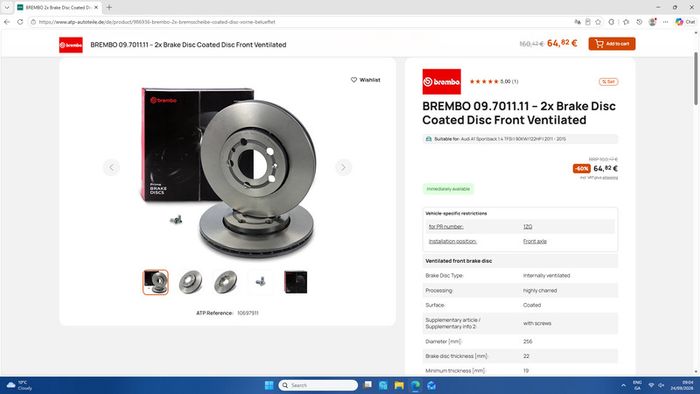Open the tab search dropdown chevron
This screenshot has height=394, width=700.
tap(7, 7)
